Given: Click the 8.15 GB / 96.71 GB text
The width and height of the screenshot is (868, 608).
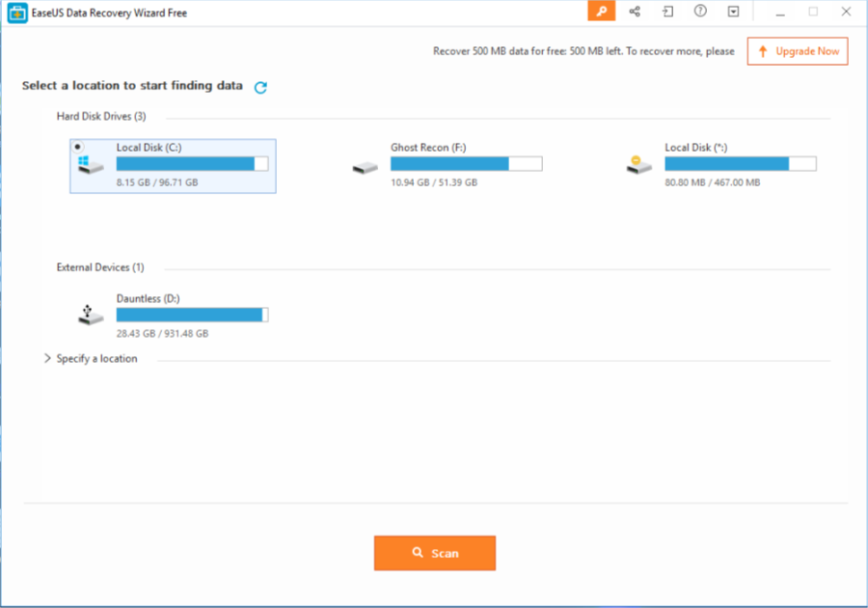Looking at the screenshot, I should (157, 182).
